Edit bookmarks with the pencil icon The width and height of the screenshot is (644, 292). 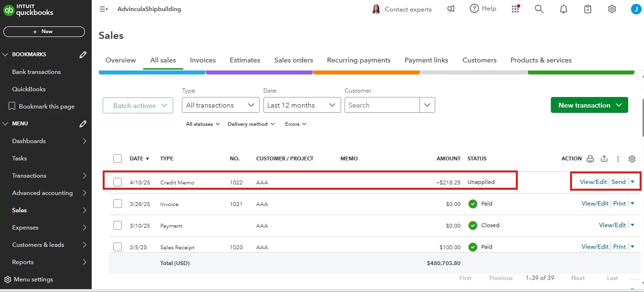tap(83, 55)
